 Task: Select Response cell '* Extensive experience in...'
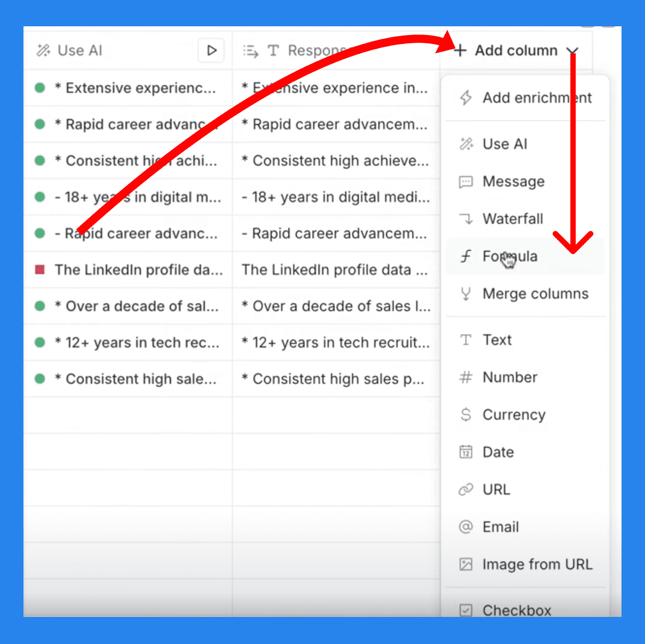[336, 88]
